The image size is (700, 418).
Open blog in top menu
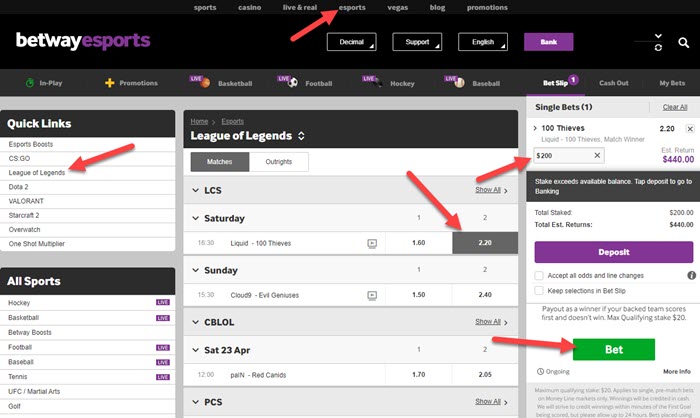(437, 7)
